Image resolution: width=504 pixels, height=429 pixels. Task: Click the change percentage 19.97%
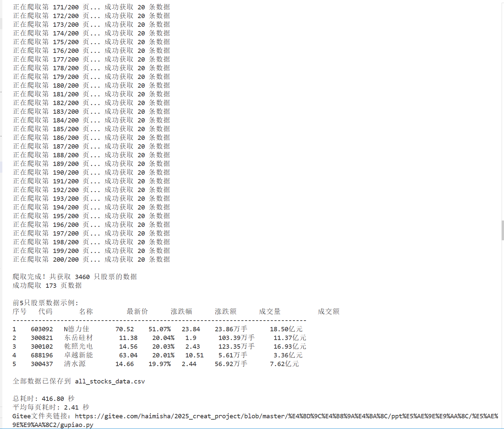click(160, 364)
